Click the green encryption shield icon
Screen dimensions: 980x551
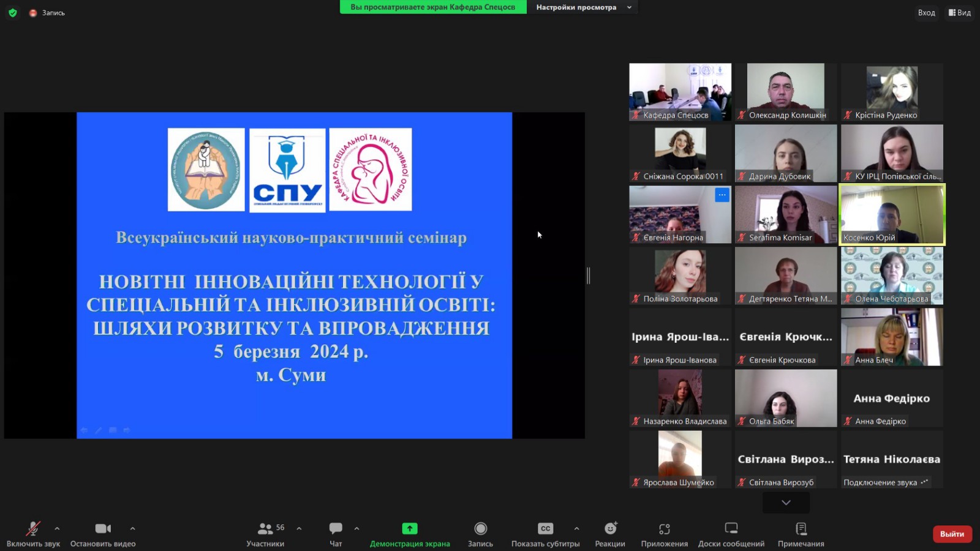click(x=12, y=13)
